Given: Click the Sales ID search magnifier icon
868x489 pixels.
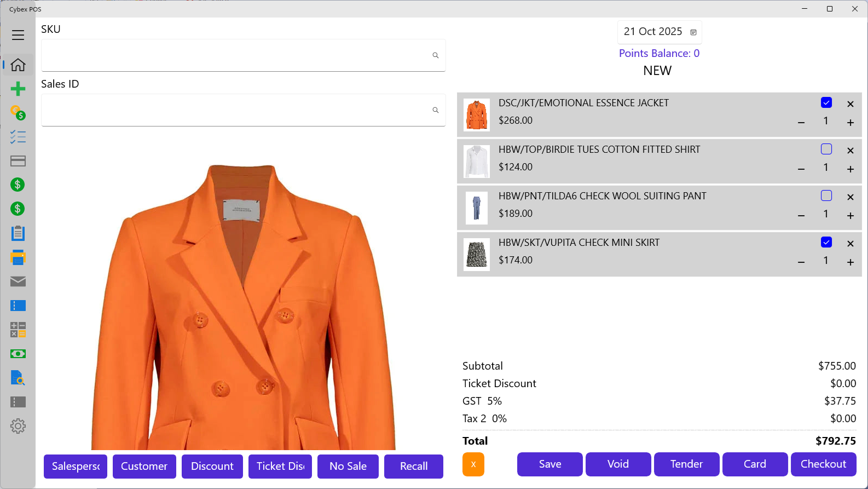Looking at the screenshot, I should pyautogui.click(x=436, y=110).
